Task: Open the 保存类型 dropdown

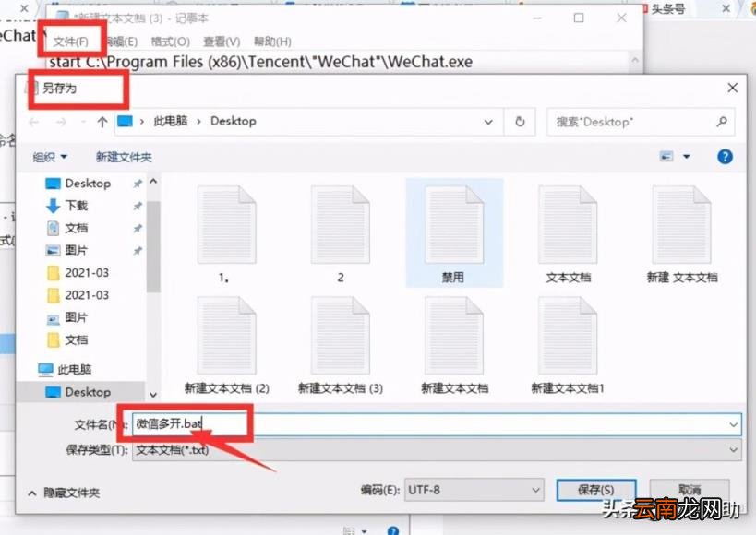Action: [437, 450]
